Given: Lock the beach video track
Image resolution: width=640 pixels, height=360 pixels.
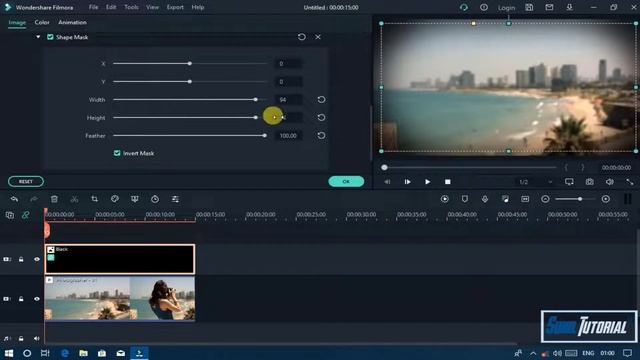Looking at the screenshot, I should (x=21, y=299).
